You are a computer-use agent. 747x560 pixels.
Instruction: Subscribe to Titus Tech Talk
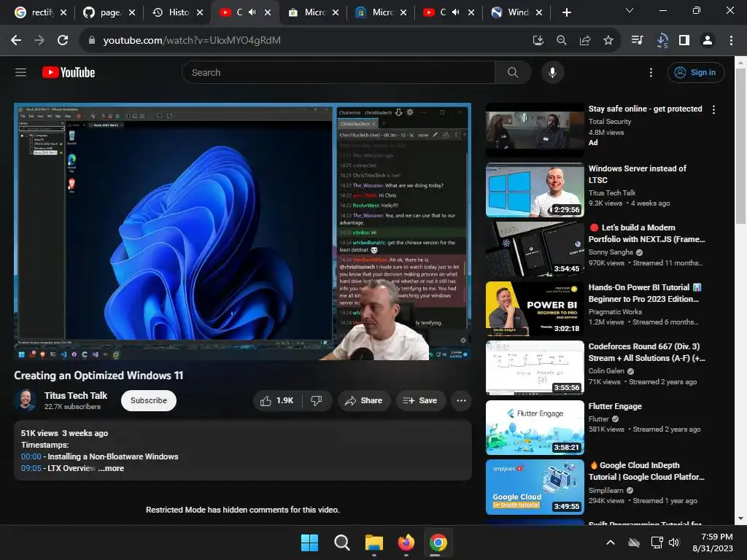149,400
